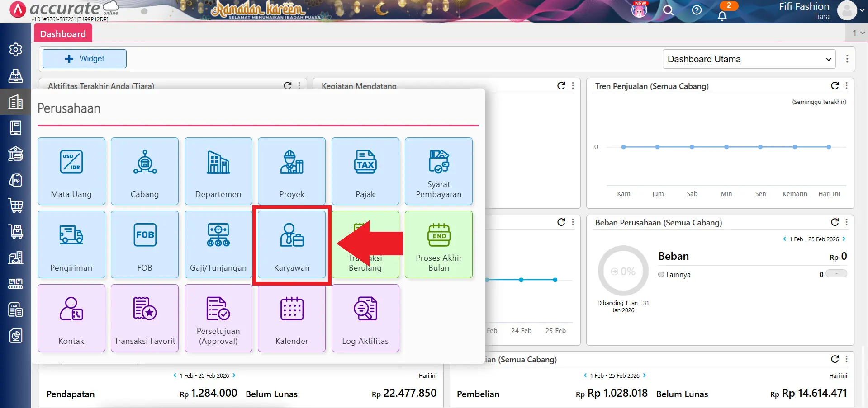
Task: Switch to the Dashboard tab
Action: point(62,33)
